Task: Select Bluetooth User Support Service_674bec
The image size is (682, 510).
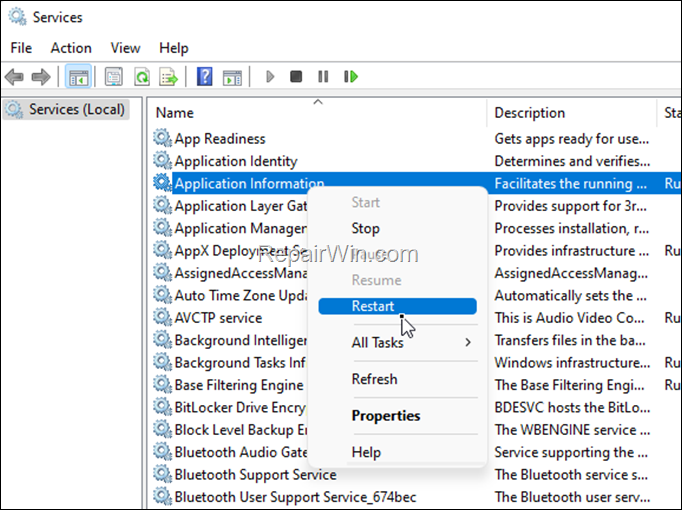Action: [x=295, y=497]
